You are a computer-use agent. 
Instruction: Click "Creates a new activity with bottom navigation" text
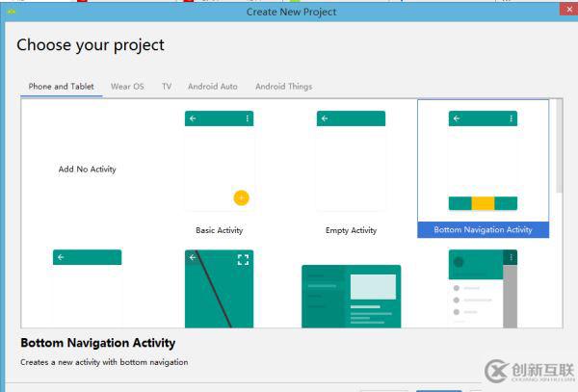click(104, 362)
